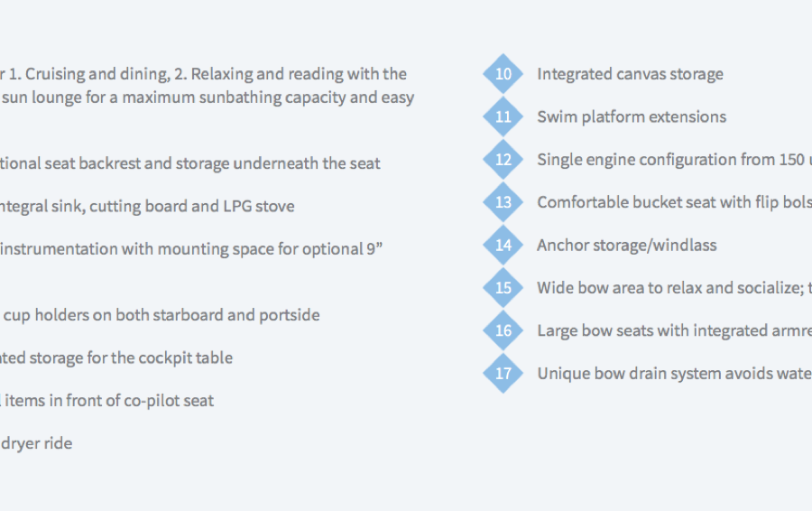Click the 'Swim platform extensions' feature text

pos(632,117)
